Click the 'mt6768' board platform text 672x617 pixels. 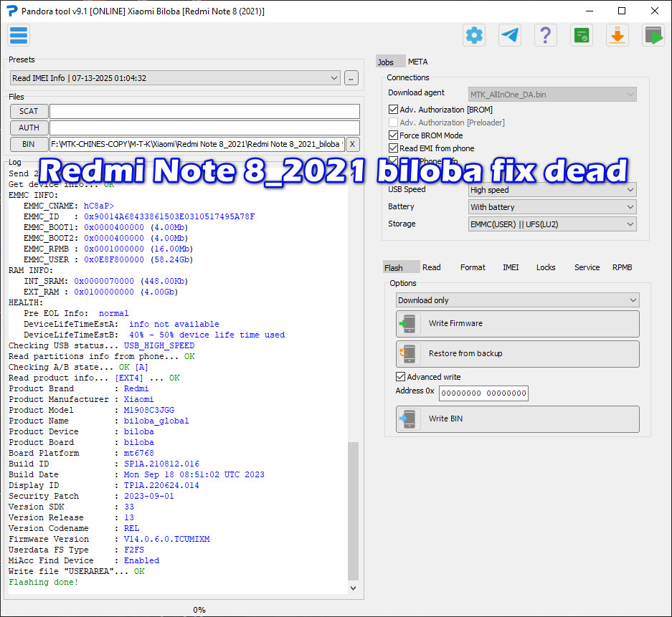tap(139, 453)
